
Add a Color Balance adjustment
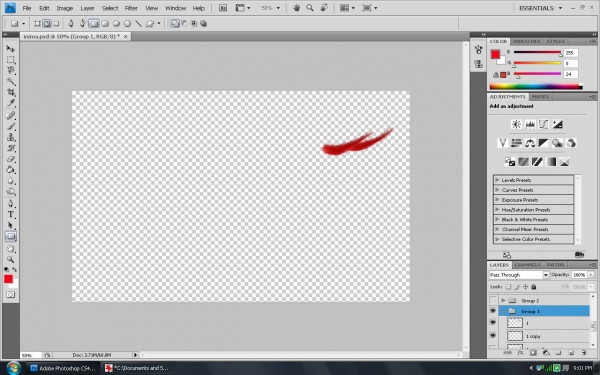(x=530, y=143)
